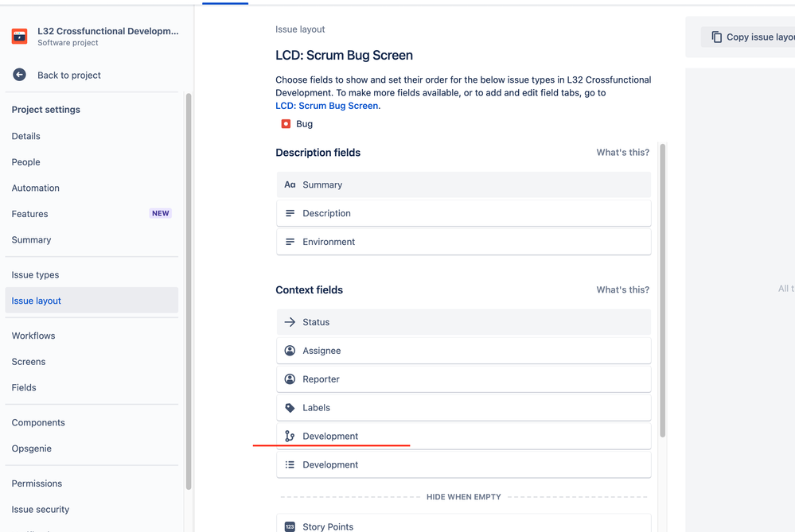Click the person icon beside Reporter

point(290,379)
